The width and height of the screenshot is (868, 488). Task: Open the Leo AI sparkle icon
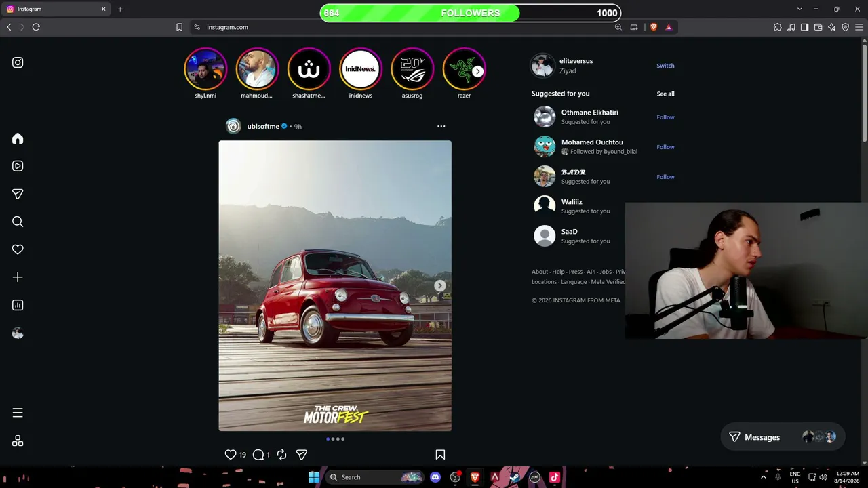click(x=831, y=27)
